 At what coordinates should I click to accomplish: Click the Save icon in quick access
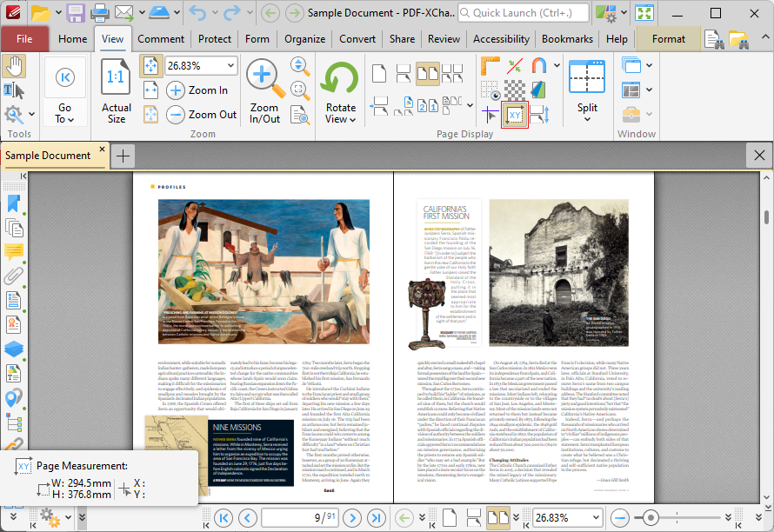click(x=76, y=13)
